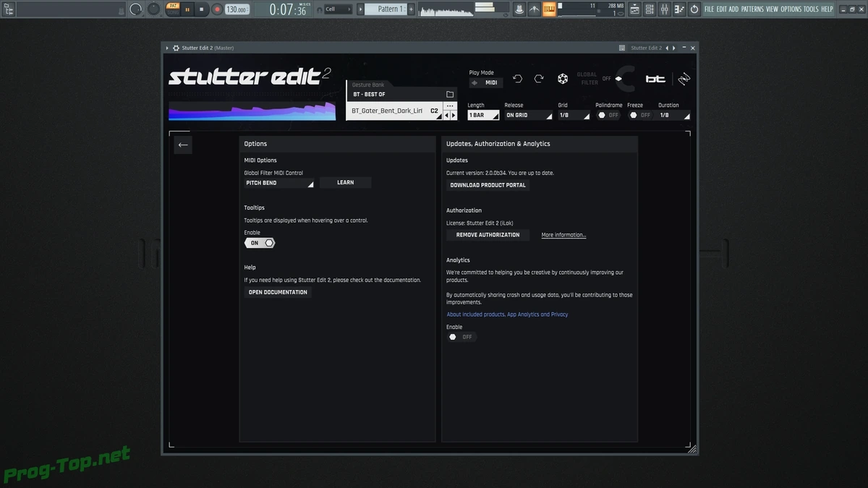Click the BT - BEST OF gesture bank name

[x=369, y=95]
